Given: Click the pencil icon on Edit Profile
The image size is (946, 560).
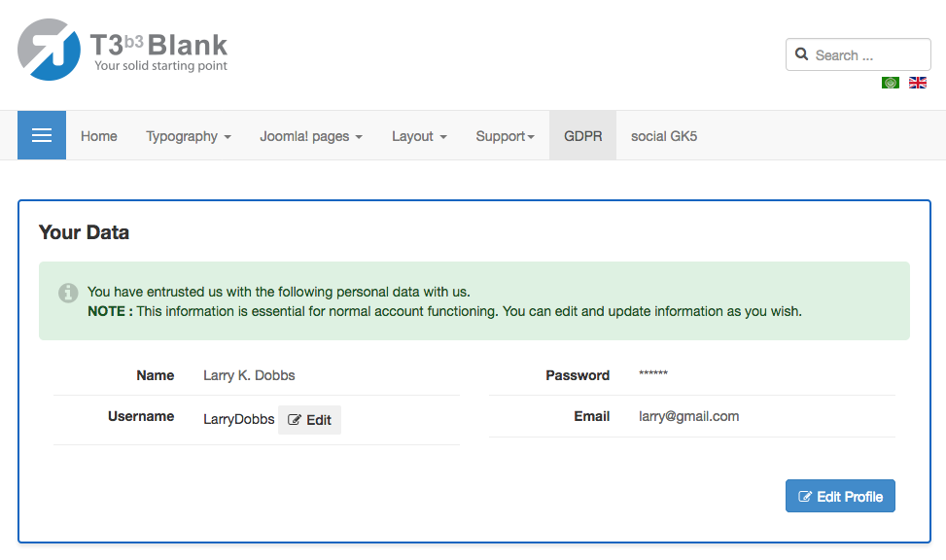Looking at the screenshot, I should tap(805, 497).
